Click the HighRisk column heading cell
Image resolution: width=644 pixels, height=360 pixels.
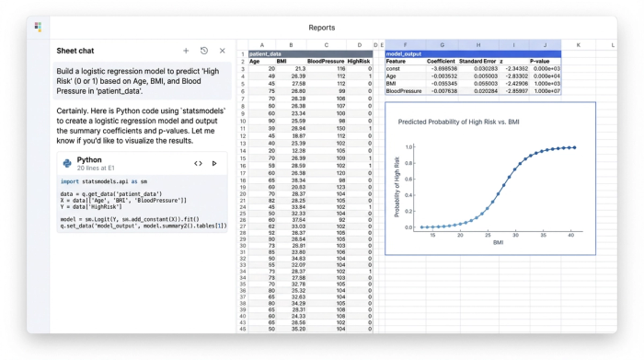click(x=359, y=62)
